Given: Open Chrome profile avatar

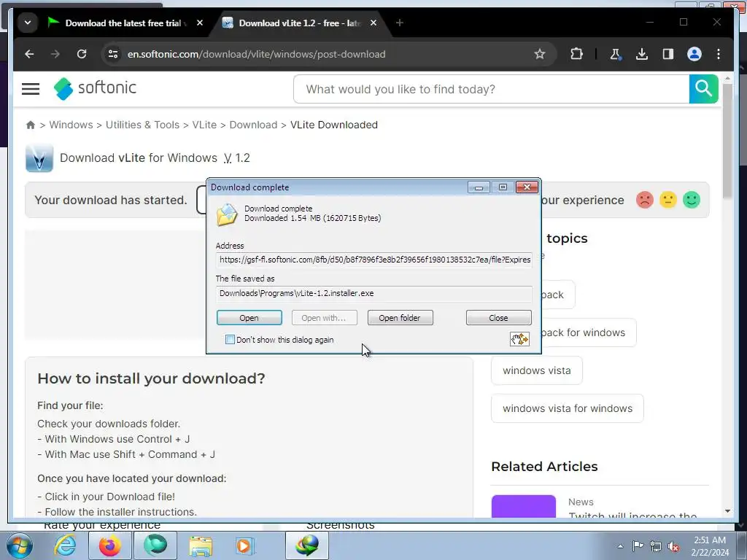Looking at the screenshot, I should pos(694,54).
